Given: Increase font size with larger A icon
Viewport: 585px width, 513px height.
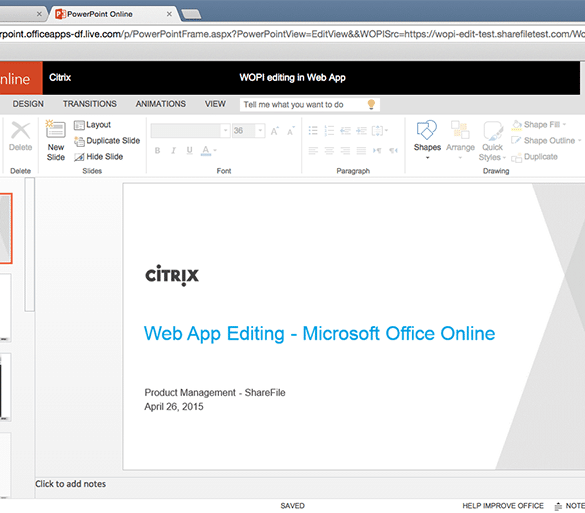Looking at the screenshot, I should click(x=275, y=131).
